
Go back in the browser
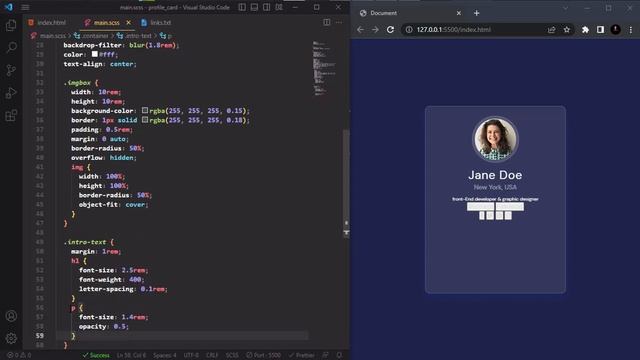pos(360,29)
